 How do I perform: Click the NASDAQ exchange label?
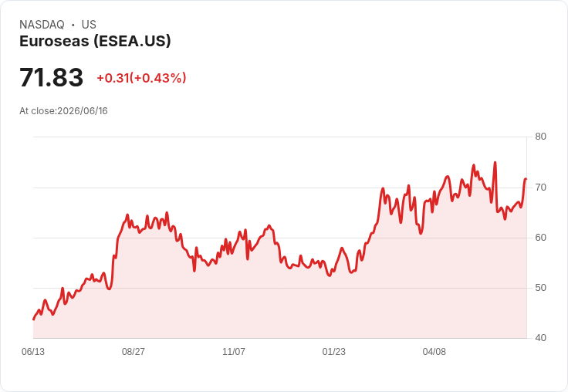click(42, 25)
